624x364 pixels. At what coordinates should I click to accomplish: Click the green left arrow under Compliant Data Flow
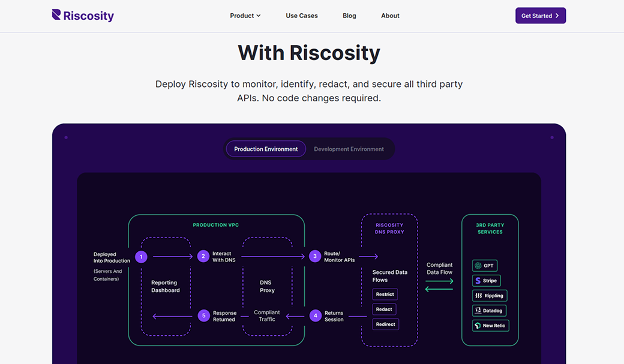(x=439, y=289)
